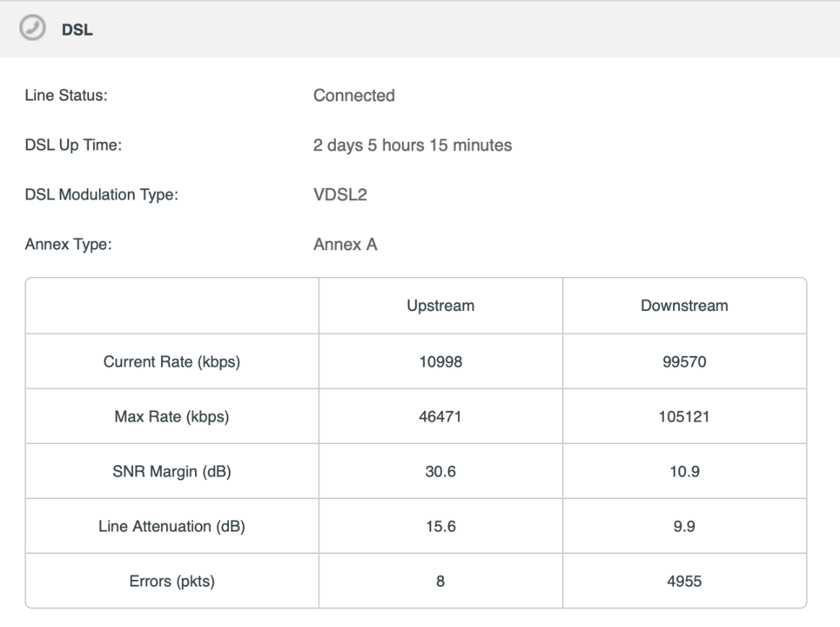The width and height of the screenshot is (840, 627).
Task: Select the Line Attenuation (dB) label
Action: coord(171,526)
